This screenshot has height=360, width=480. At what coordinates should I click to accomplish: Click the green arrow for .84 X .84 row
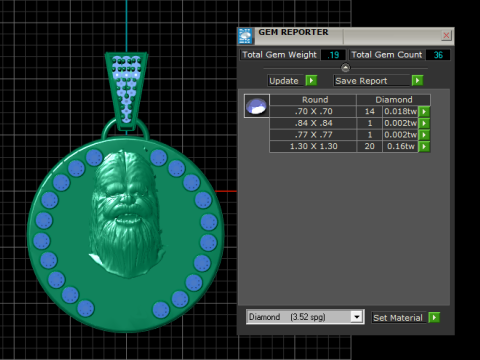click(424, 123)
